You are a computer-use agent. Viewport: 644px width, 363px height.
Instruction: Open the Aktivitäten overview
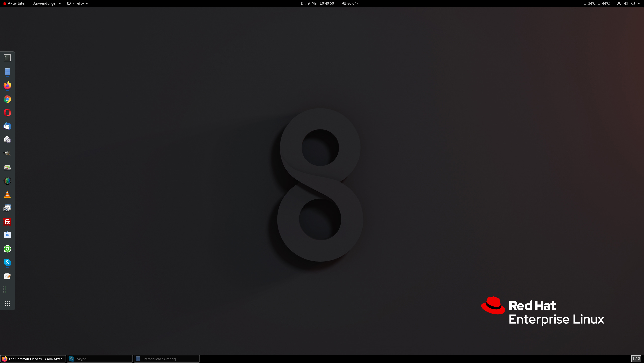15,3
